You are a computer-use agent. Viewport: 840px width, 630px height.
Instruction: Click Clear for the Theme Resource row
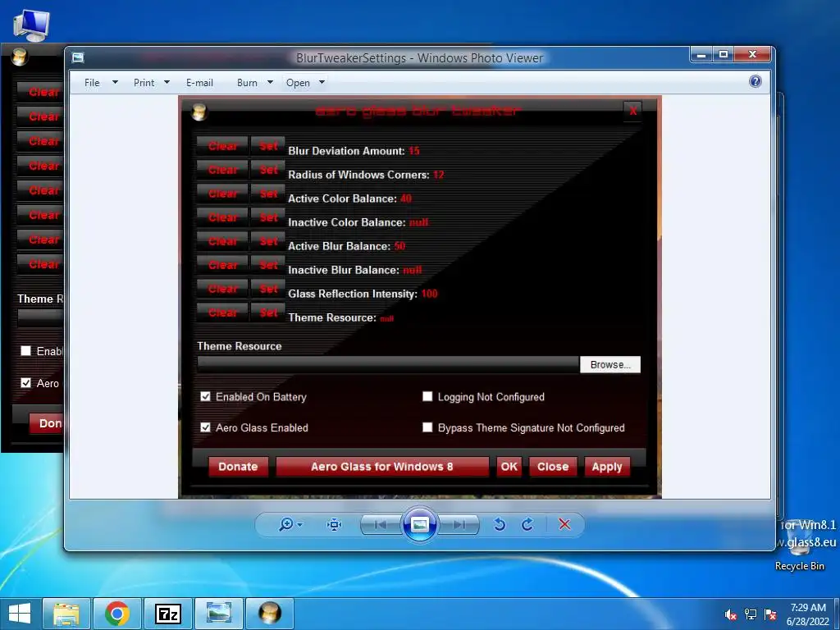point(222,313)
